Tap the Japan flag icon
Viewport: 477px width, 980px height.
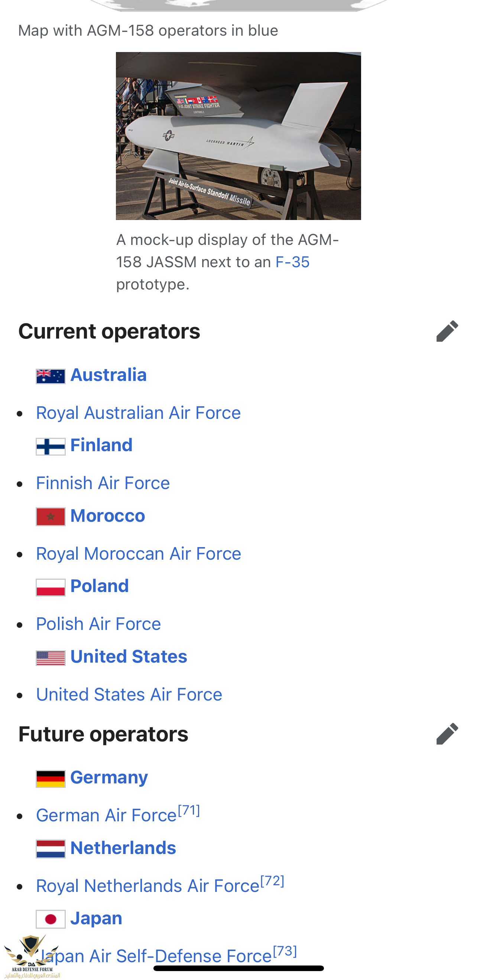51,919
